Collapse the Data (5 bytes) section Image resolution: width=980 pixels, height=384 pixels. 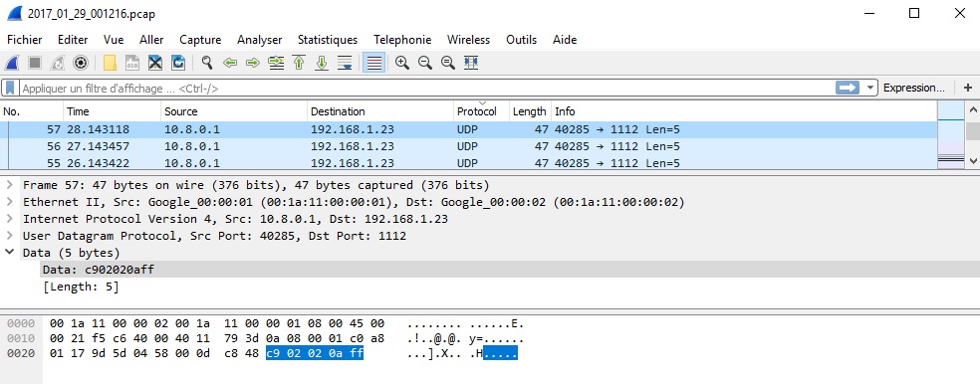coord(9,253)
